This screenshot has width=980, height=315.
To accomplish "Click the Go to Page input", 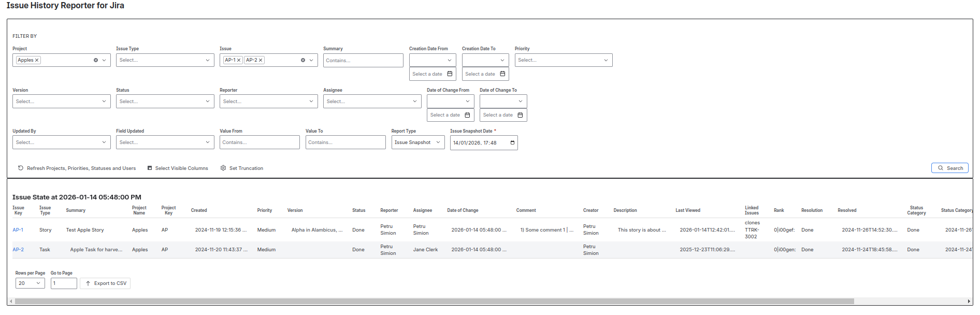I will click(x=64, y=283).
